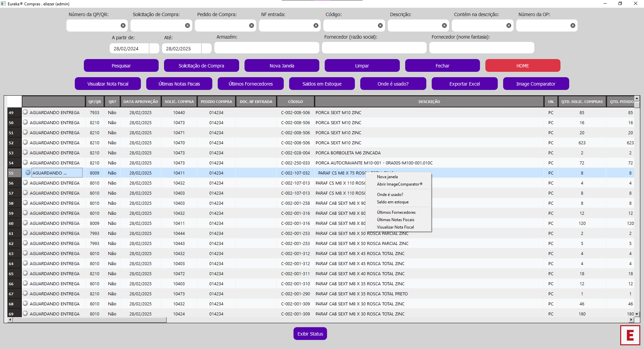The width and height of the screenshot is (644, 349).
Task: Click solic. compra cell 10424
Action: 179,314
